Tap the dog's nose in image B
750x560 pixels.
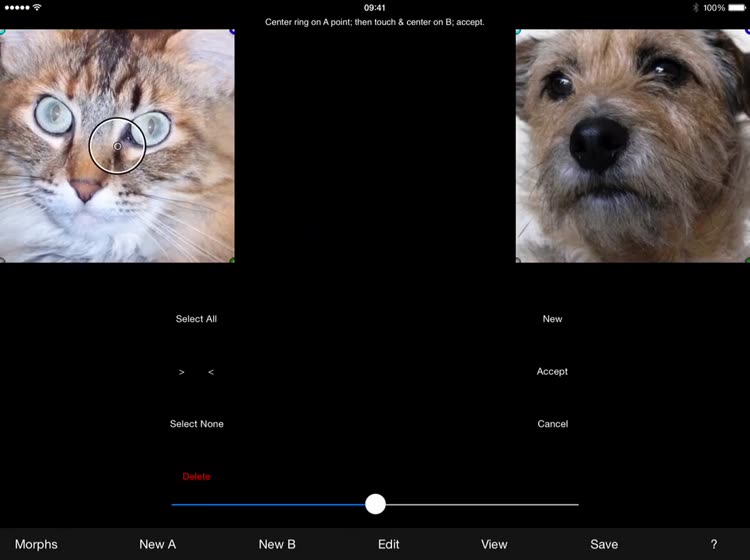(598, 143)
